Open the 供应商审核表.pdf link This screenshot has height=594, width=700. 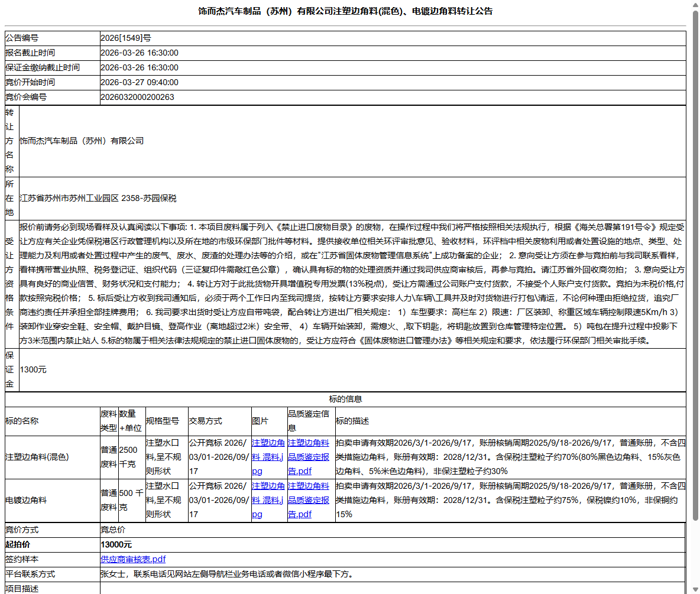point(133,559)
